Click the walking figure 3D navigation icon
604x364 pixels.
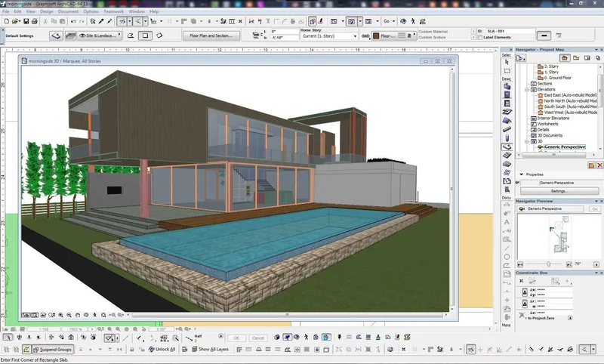(x=413, y=21)
